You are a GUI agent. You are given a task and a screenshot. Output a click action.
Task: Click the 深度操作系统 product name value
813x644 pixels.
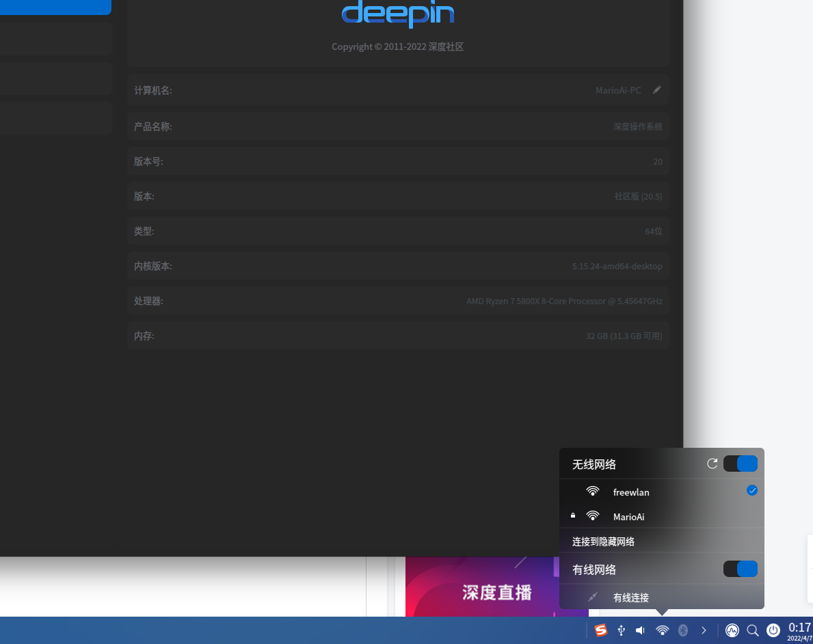(638, 126)
